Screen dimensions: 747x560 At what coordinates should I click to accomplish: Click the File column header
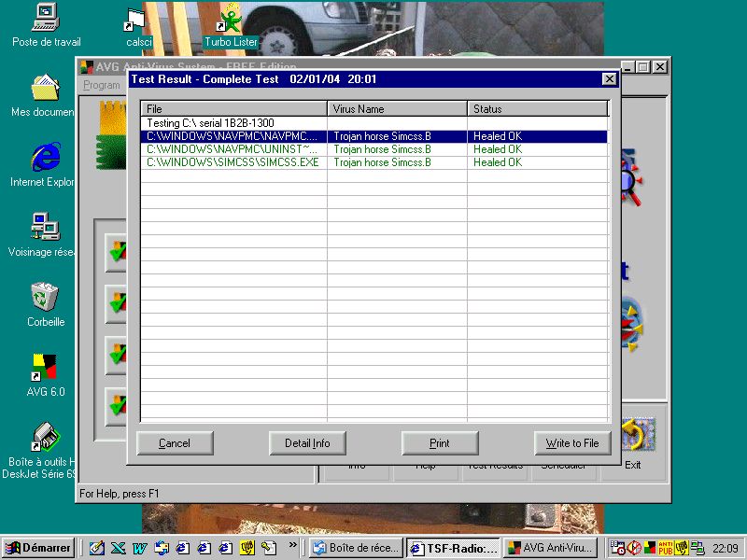click(234, 108)
